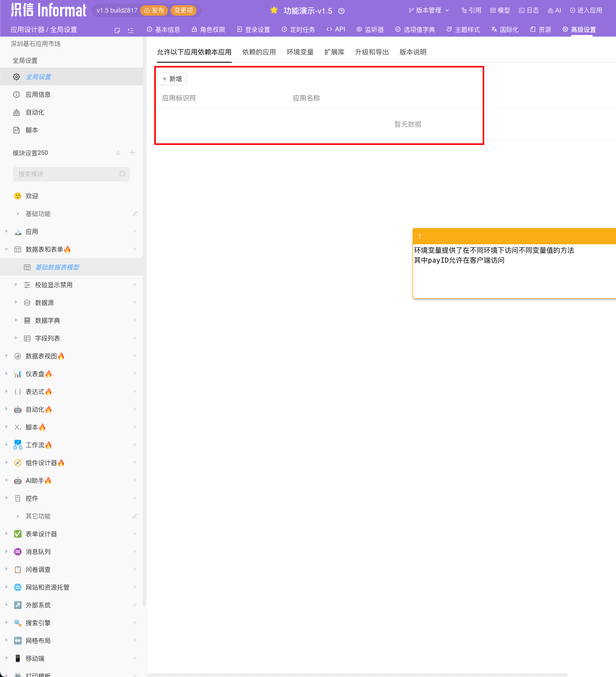The height and width of the screenshot is (677, 616).
Task: Open 日志 log viewer in top bar
Action: point(529,10)
